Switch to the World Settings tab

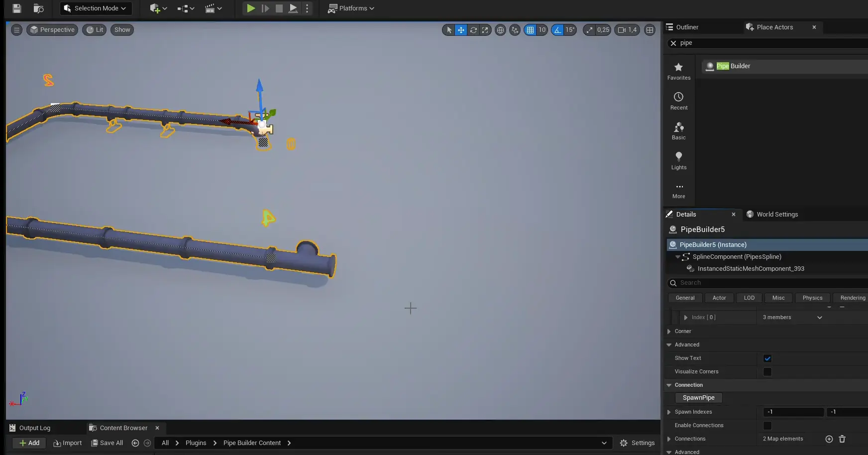[776, 215]
